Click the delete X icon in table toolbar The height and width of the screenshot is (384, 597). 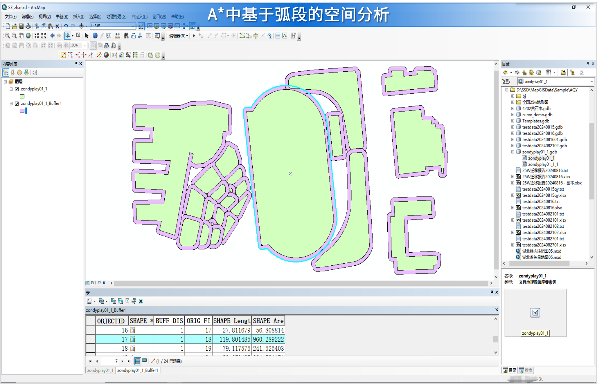[x=140, y=301]
